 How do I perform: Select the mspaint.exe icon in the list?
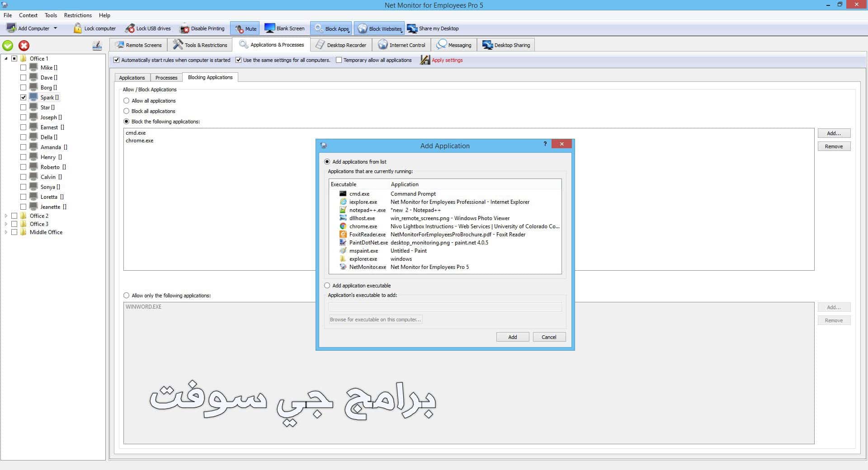(343, 250)
